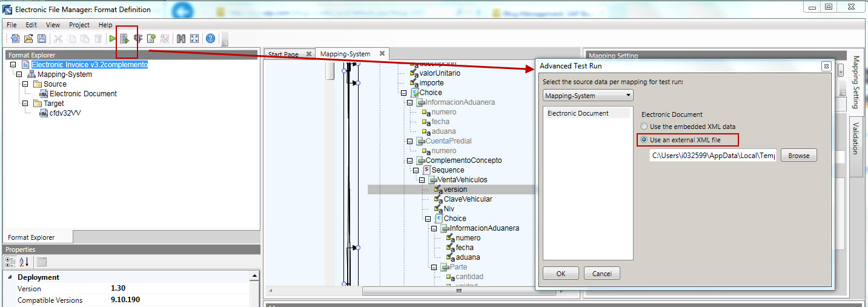Click the binoculars Find icon
The image size is (868, 307).
(181, 39)
